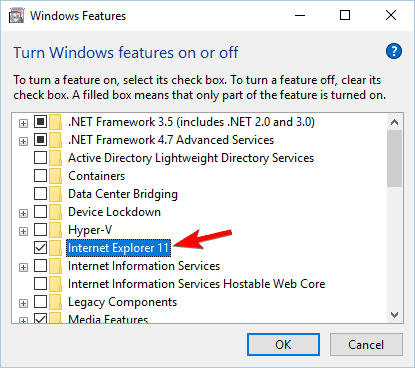Image resolution: width=415 pixels, height=368 pixels.
Task: Expand the Hyper-V tree node
Action: click(23, 231)
